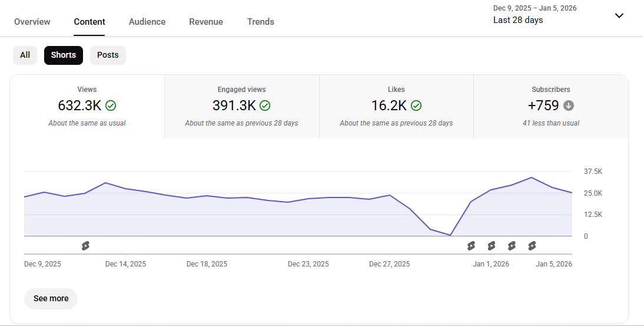Click the leftmost Shorts publish marker on the timeline
Screen dimensions: 644x326
click(85, 246)
